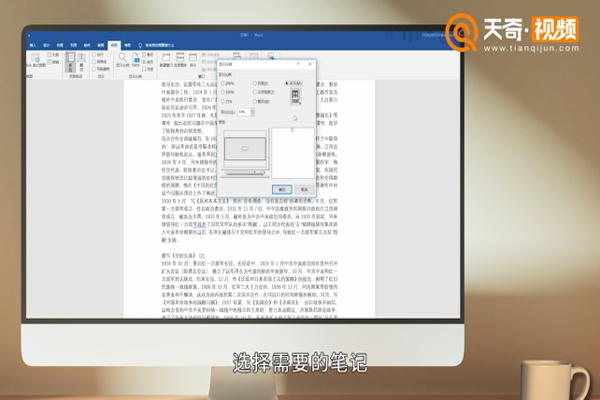Open the Mailings ribbon tab

pos(87,45)
